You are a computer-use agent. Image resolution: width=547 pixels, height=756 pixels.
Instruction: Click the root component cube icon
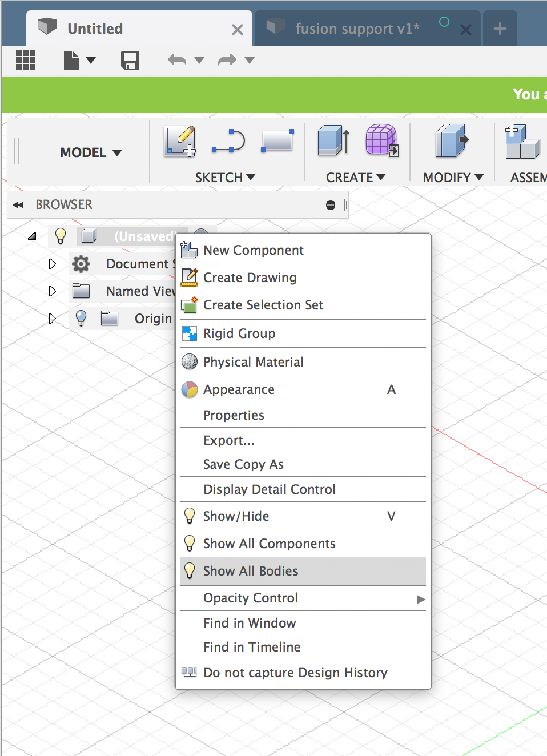pos(89,235)
